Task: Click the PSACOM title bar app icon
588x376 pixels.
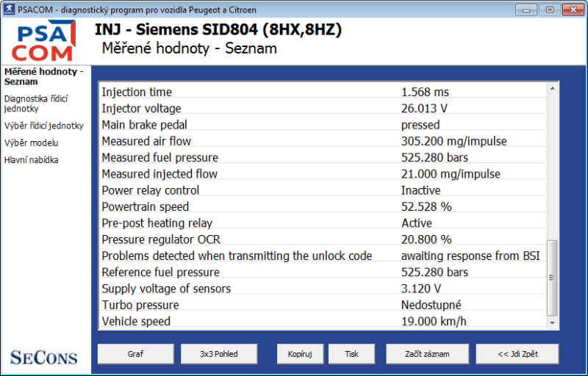Action: coord(8,9)
